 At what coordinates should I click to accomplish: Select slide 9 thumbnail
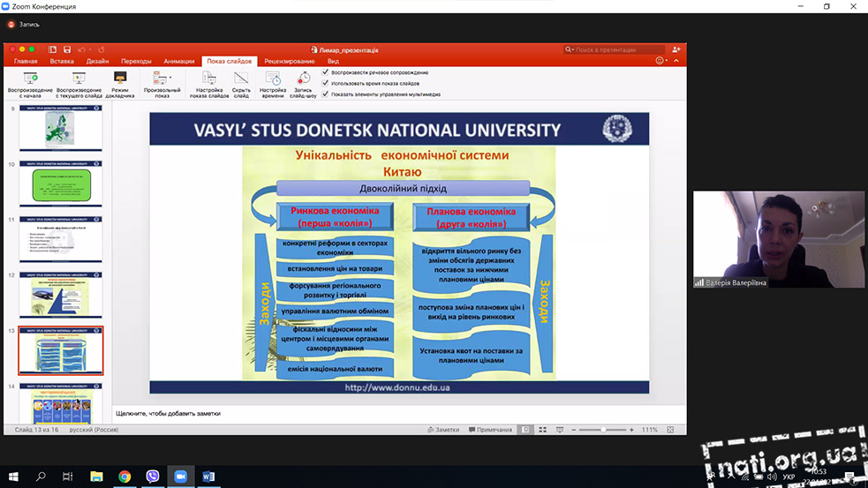click(x=61, y=128)
